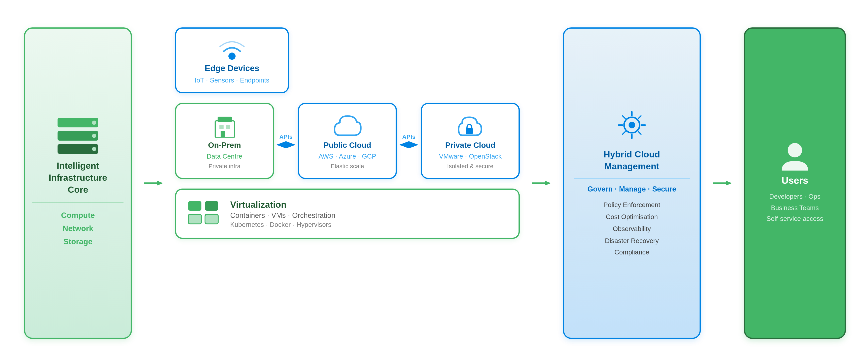Click the Isolated & secure caption
Screen dimensions: 868x362
click(x=470, y=166)
